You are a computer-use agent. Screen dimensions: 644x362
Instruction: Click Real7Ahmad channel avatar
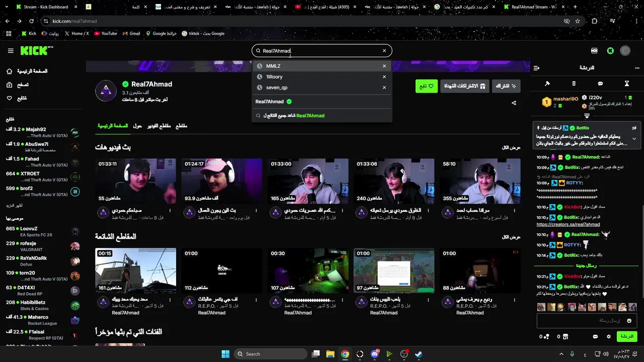click(106, 90)
